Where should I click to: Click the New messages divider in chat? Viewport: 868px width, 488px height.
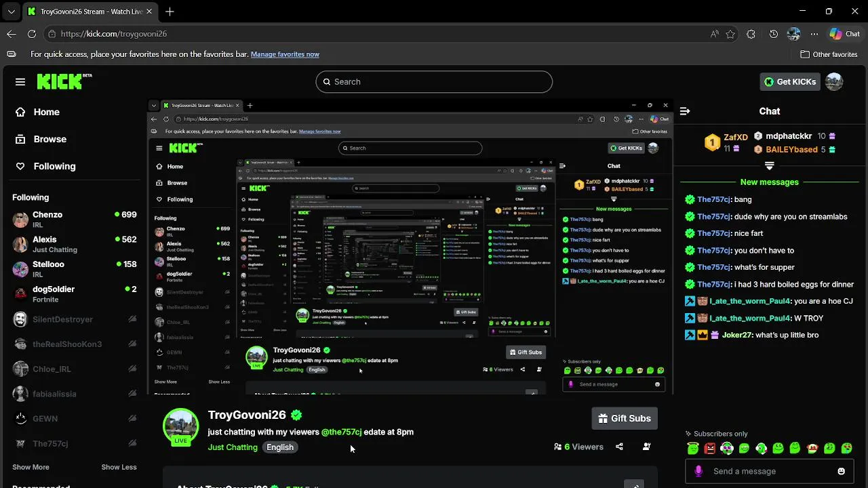pos(769,182)
